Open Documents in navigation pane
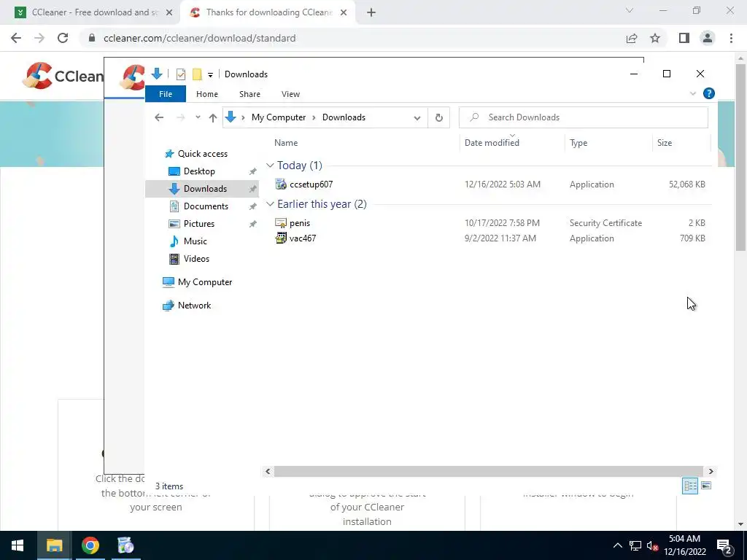The height and width of the screenshot is (560, 747). tap(206, 206)
